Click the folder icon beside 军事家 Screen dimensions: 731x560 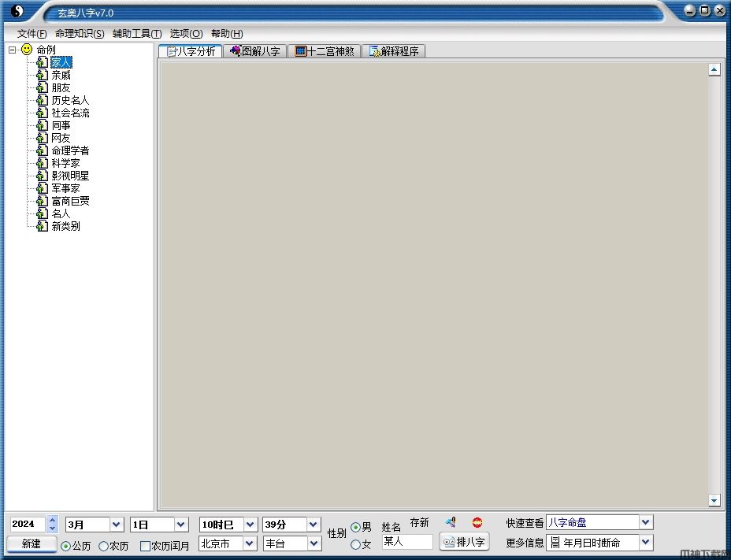42,188
